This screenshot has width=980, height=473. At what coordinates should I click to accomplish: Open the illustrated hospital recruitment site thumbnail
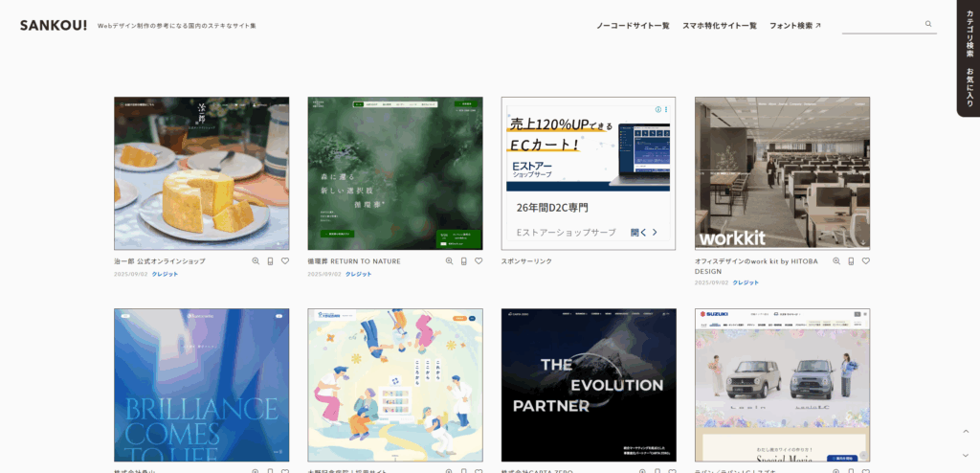tap(395, 385)
